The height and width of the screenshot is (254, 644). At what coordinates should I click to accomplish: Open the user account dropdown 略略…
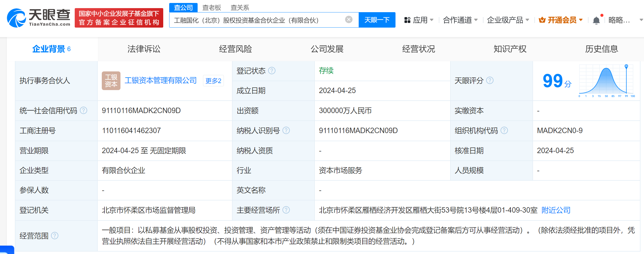[x=626, y=20]
